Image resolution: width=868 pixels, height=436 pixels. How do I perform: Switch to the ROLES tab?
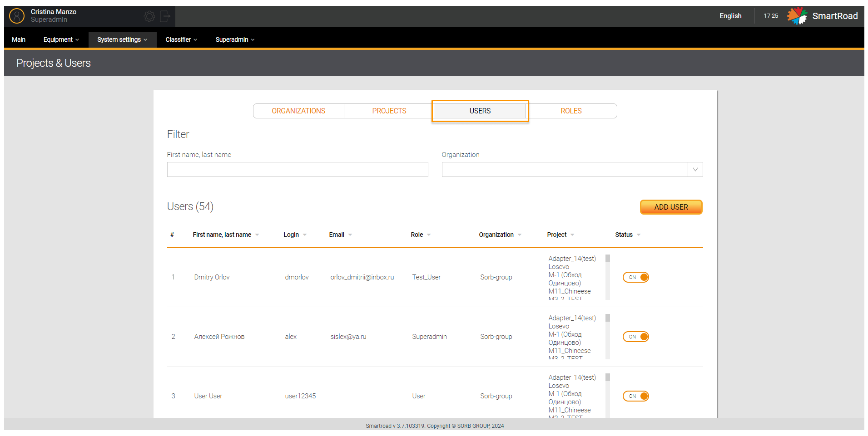(x=571, y=111)
